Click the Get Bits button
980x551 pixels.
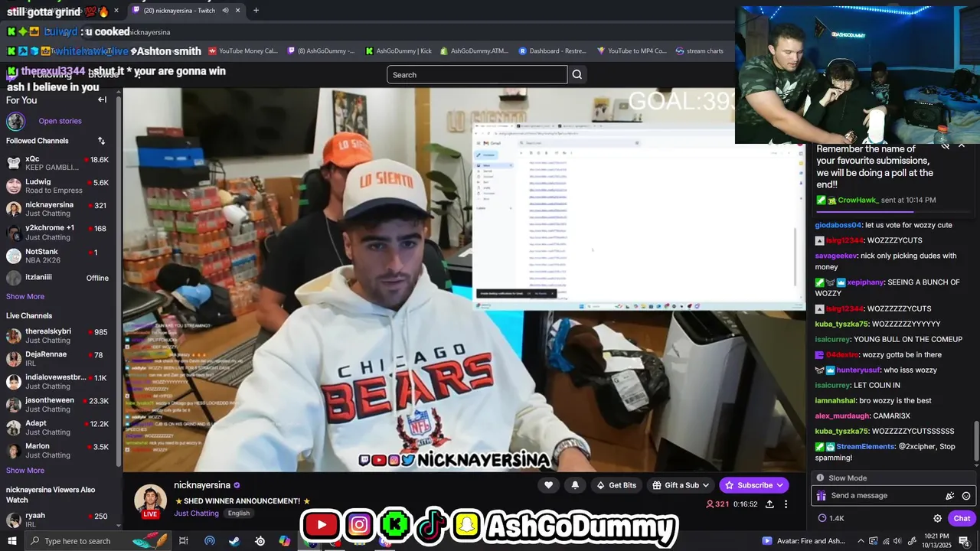click(x=616, y=485)
